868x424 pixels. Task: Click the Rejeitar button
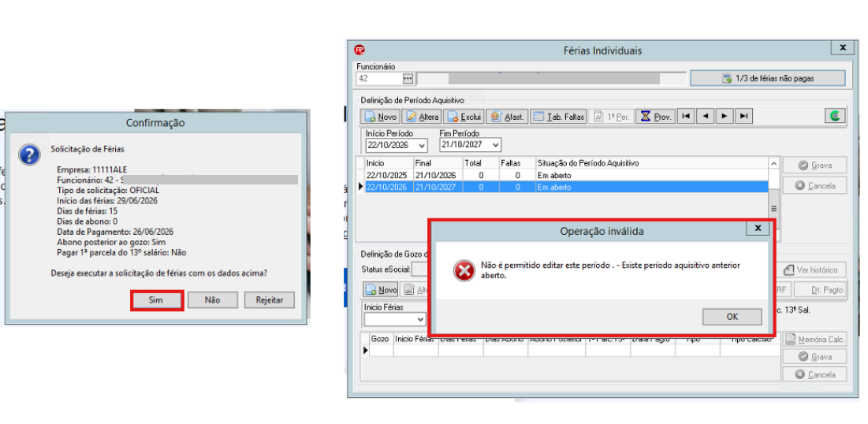coord(270,300)
